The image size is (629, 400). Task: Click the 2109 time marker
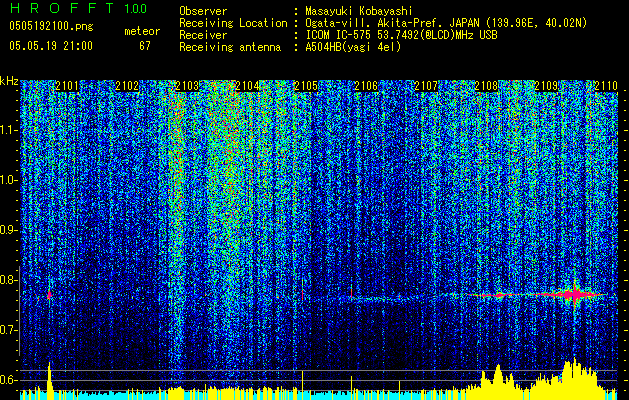tap(546, 86)
